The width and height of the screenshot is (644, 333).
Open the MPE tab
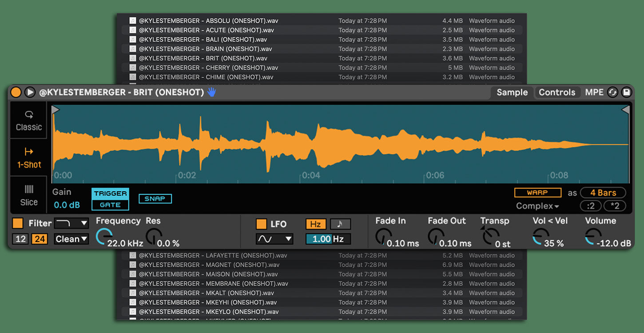pyautogui.click(x=594, y=92)
